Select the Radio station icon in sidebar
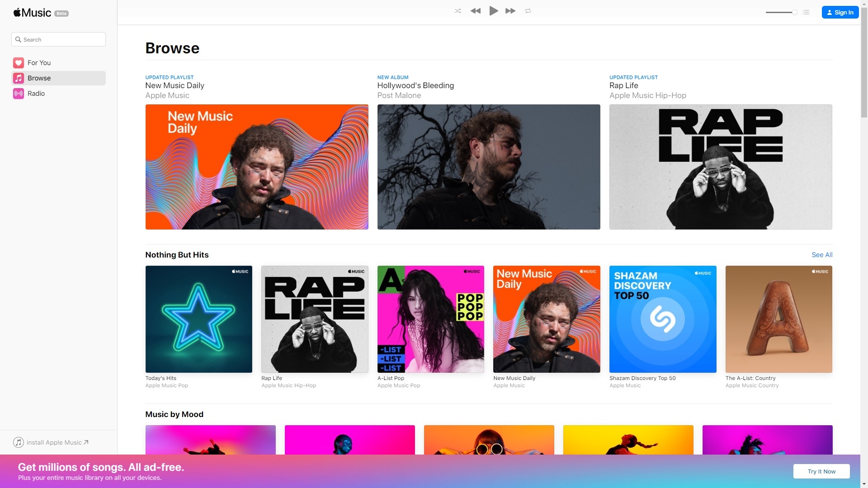Viewport: 868px width, 488px height. [x=18, y=94]
